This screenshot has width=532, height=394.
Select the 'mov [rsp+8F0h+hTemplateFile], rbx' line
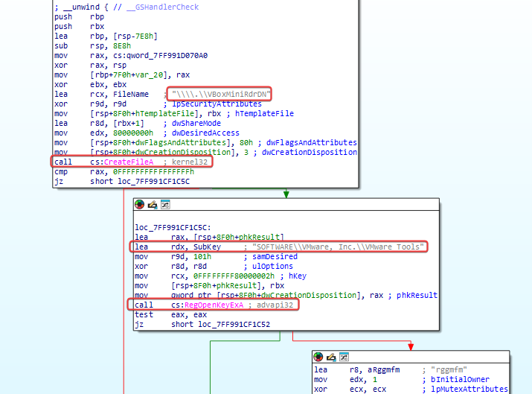(x=174, y=113)
